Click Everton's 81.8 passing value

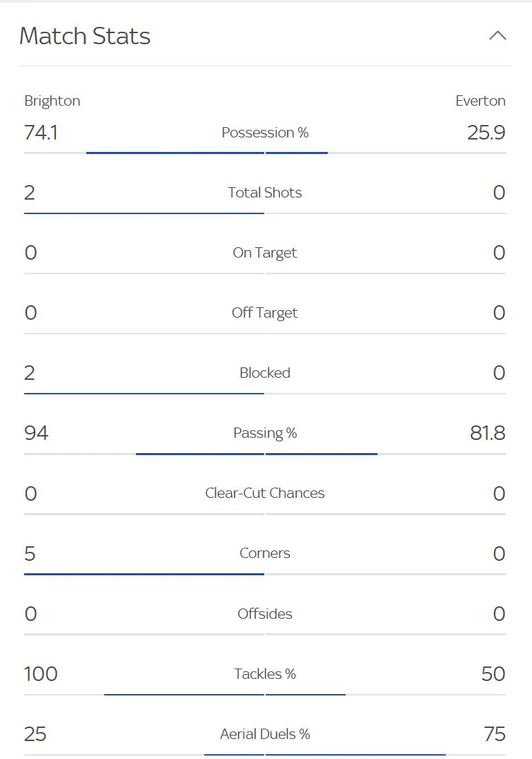pyautogui.click(x=487, y=433)
